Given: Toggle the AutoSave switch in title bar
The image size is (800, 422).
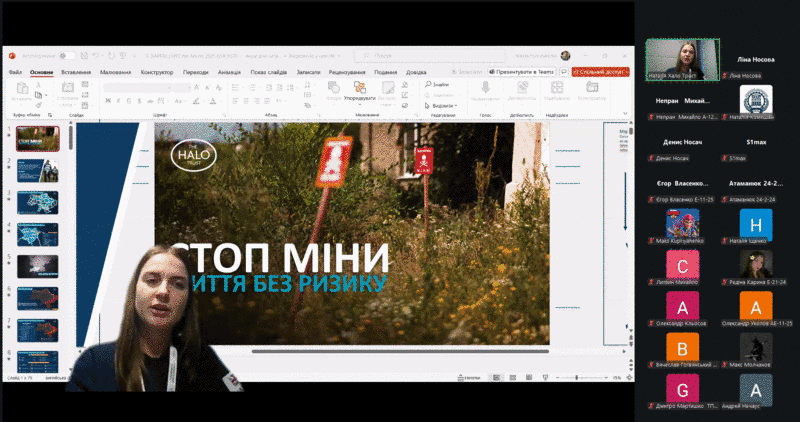Looking at the screenshot, I should pos(66,56).
